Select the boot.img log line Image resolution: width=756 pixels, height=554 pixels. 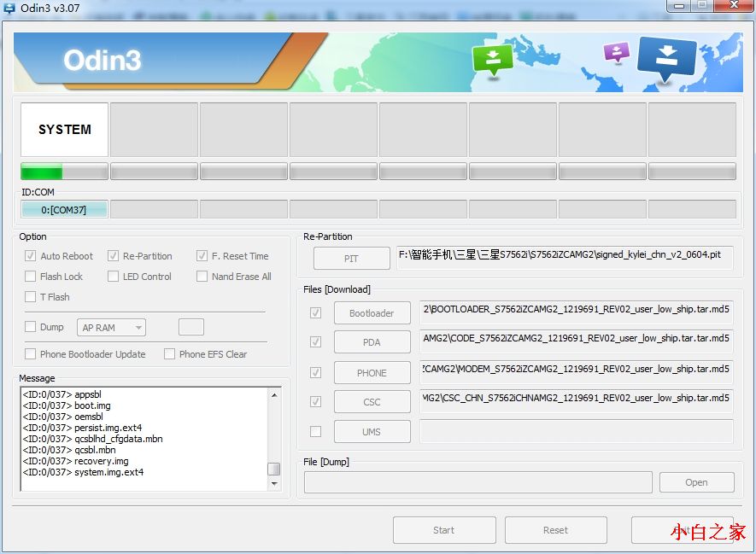tap(67, 405)
